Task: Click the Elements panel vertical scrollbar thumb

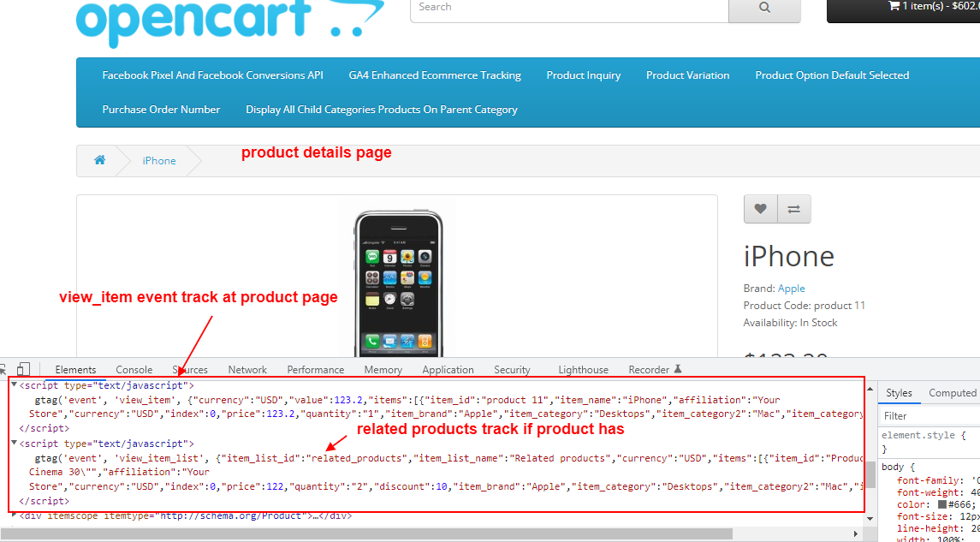Action: (870, 474)
